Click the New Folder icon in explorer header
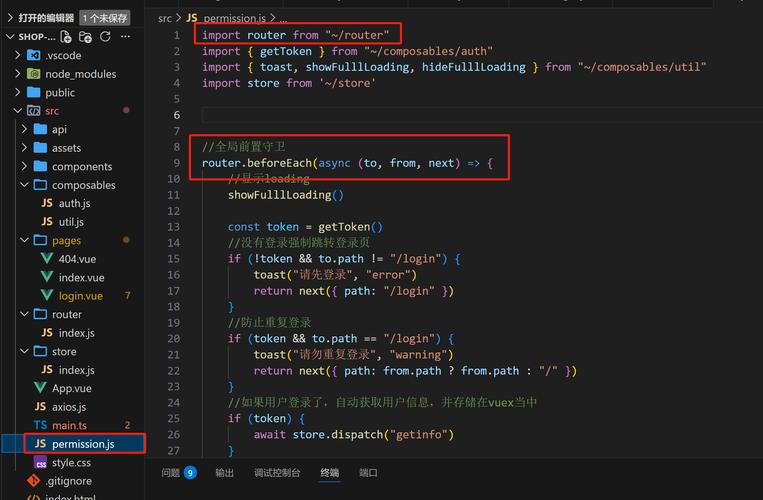This screenshot has width=763, height=500. 86,37
